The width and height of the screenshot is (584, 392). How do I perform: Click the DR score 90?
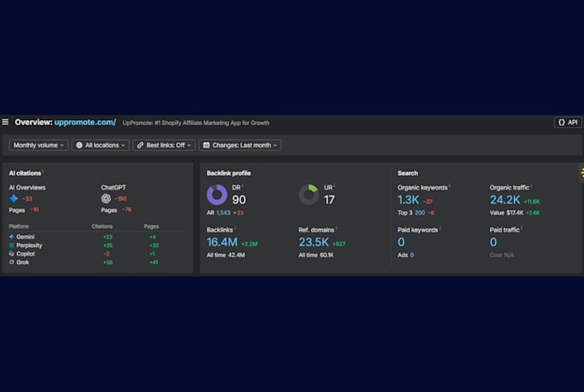point(239,200)
